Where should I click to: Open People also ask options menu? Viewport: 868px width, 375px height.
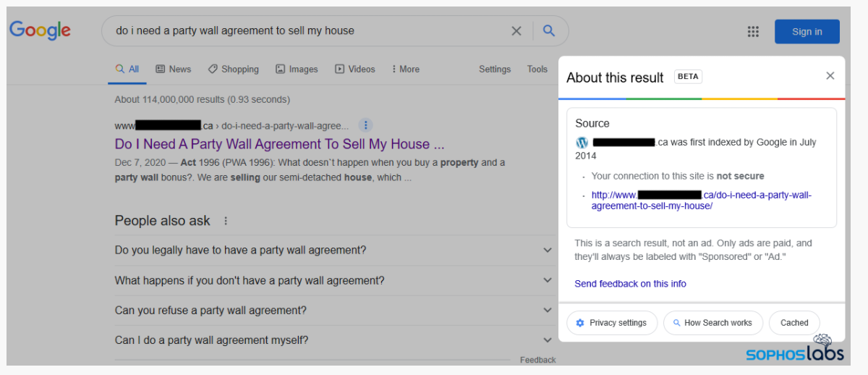coord(226,221)
